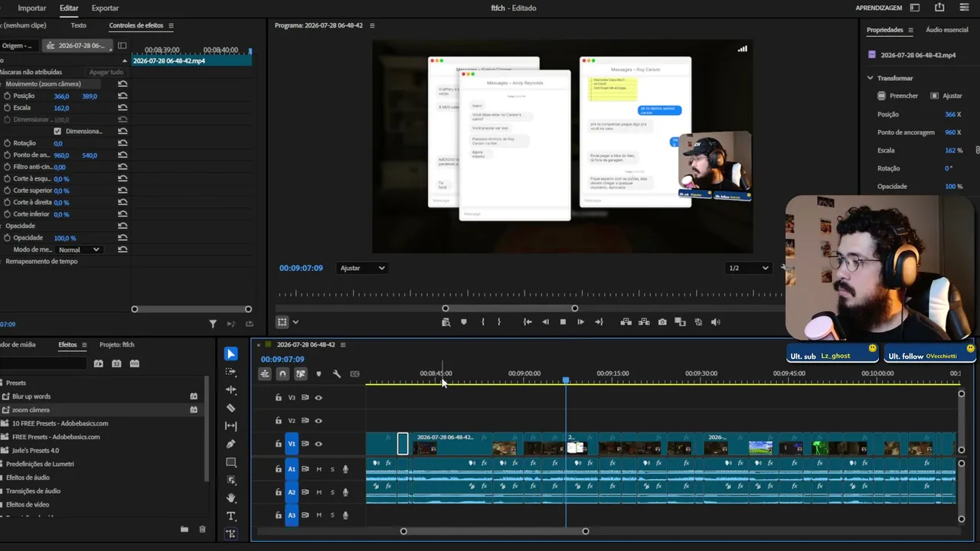The width and height of the screenshot is (980, 551).
Task: Go to Out point in Program monitor
Action: pyautogui.click(x=599, y=322)
